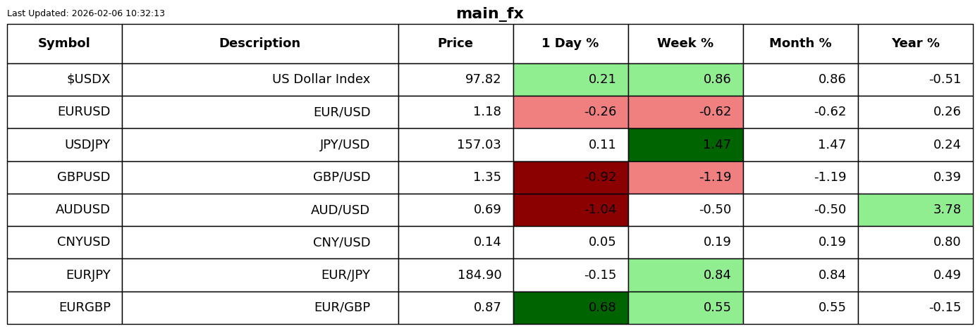
Task: Select the EUR/JPY description cell
Action: point(345,275)
